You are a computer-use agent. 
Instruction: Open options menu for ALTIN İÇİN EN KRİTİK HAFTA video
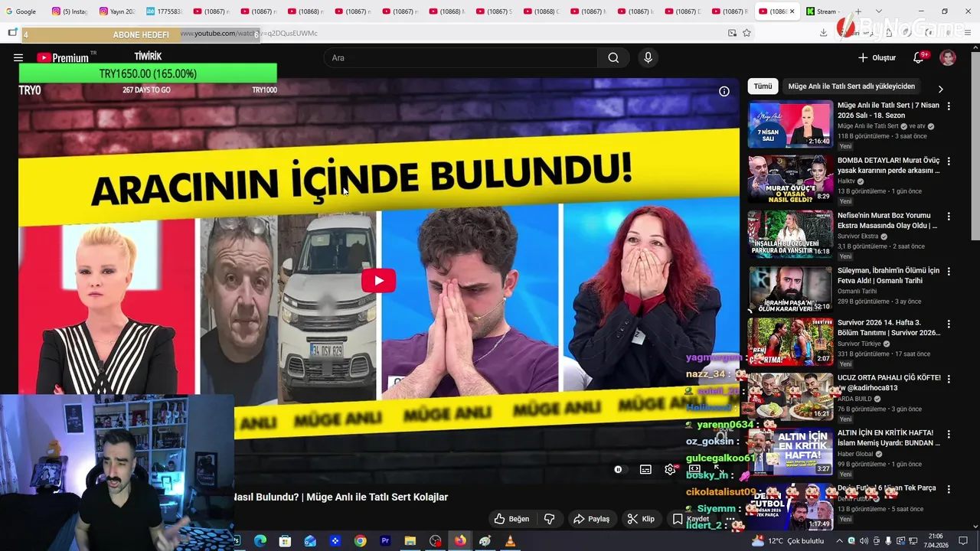[x=949, y=434]
